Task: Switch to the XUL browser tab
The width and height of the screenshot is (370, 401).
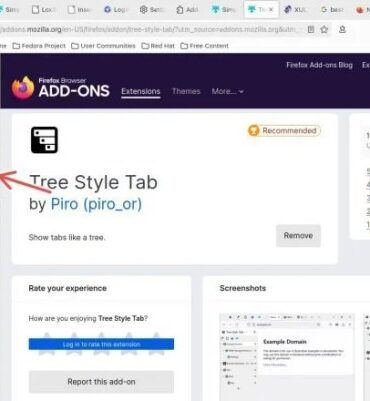Action: click(x=295, y=10)
